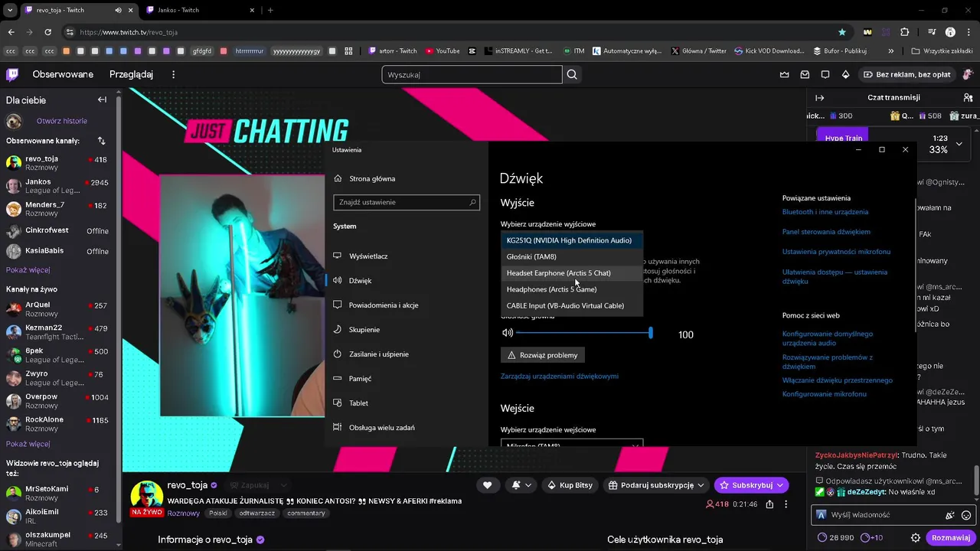The image size is (980, 551).
Task: Click Znajdź ustawienie search field
Action: [x=407, y=202]
